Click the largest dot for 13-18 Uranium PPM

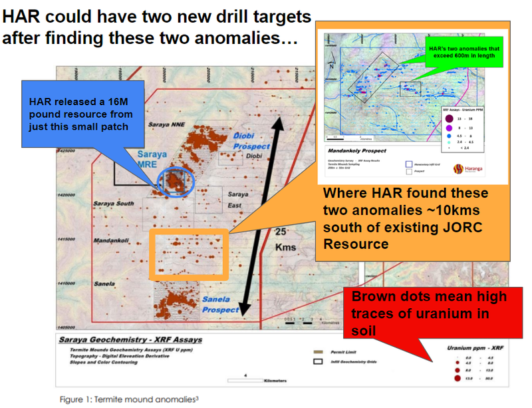449,118
